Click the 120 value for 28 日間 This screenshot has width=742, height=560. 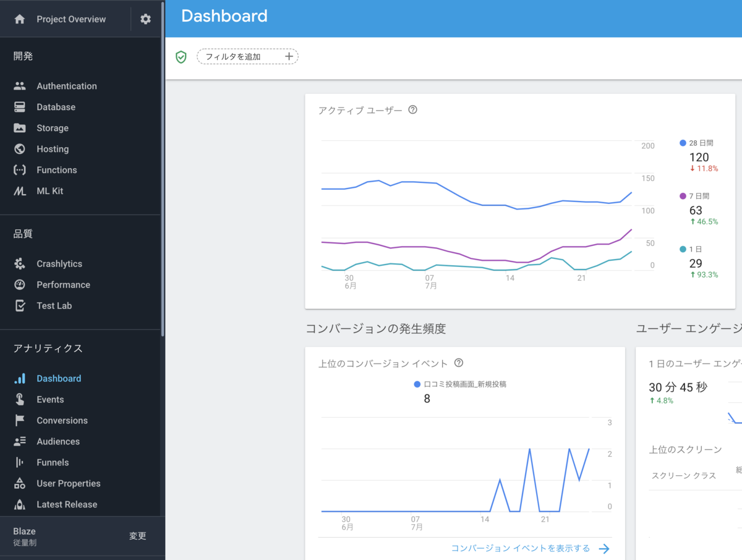click(699, 158)
